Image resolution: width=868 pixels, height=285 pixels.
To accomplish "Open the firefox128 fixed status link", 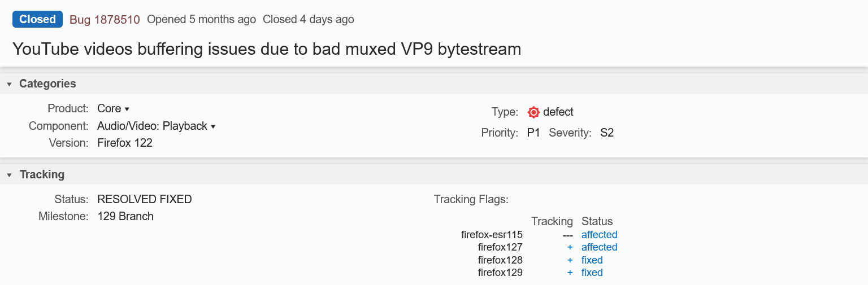I will [x=592, y=260].
